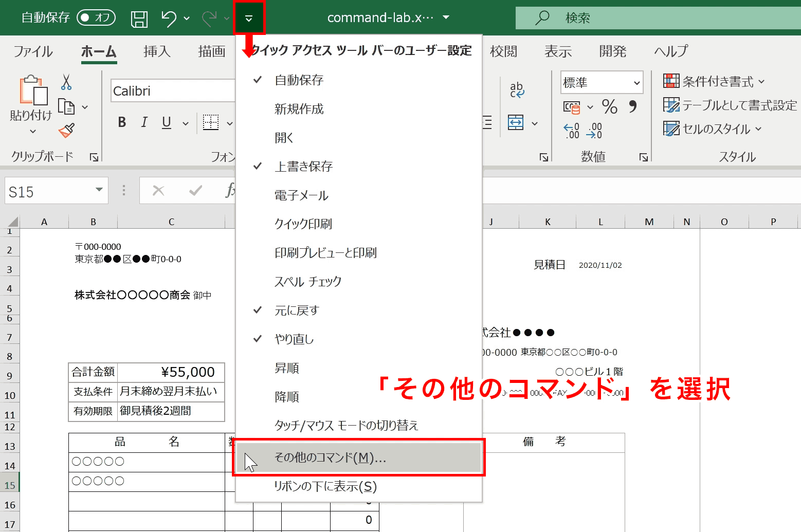
Task: Select 開く from the menu
Action: tap(358, 138)
